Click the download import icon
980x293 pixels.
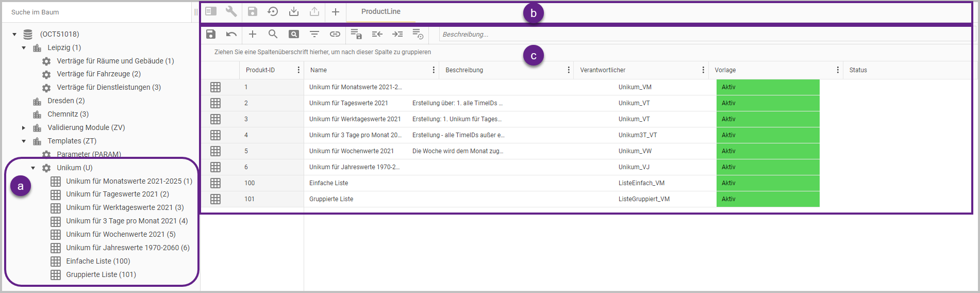(293, 11)
